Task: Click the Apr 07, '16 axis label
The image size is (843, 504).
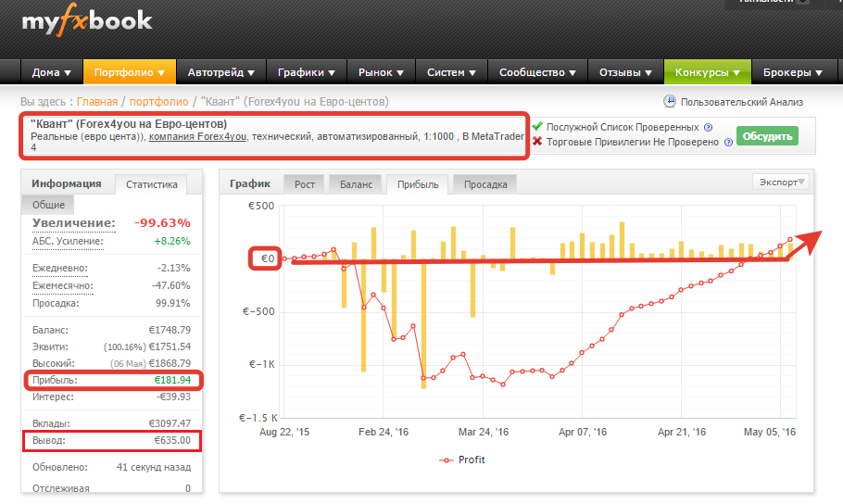Action: 583,432
